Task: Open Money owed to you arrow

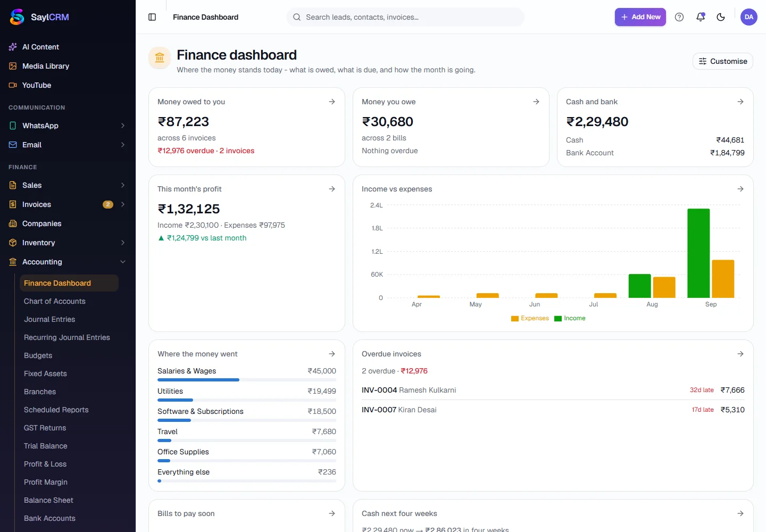Action: coord(332,102)
